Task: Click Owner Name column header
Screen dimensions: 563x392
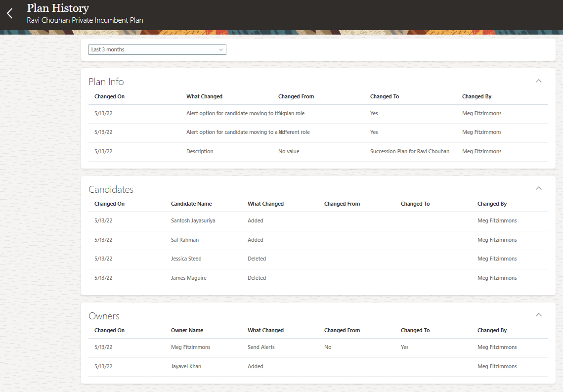Action: (x=187, y=331)
